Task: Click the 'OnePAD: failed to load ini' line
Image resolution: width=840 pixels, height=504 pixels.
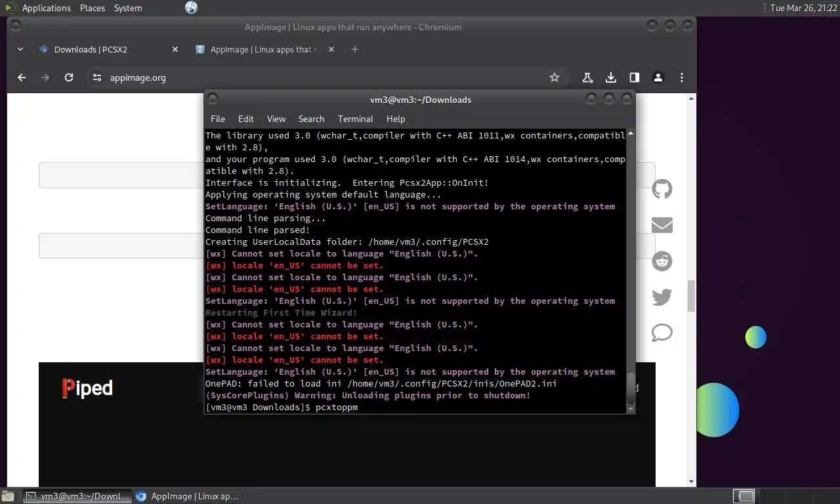Action: [381, 384]
